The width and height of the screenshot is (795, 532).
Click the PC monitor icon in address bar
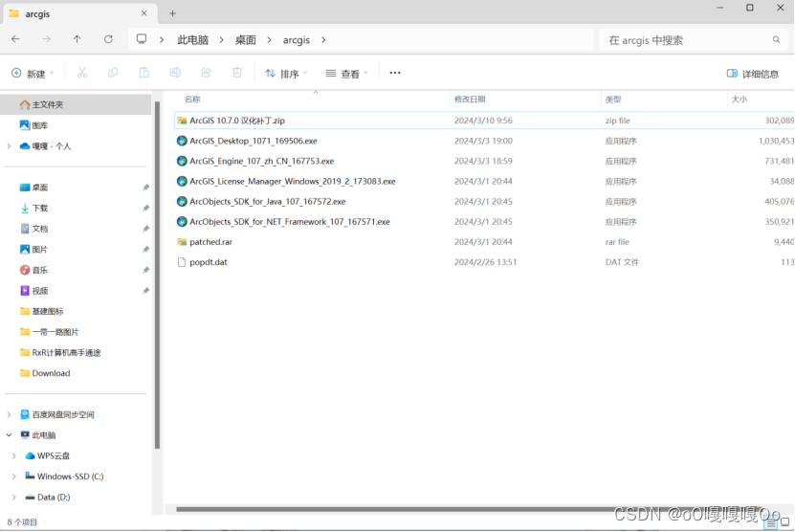click(142, 39)
